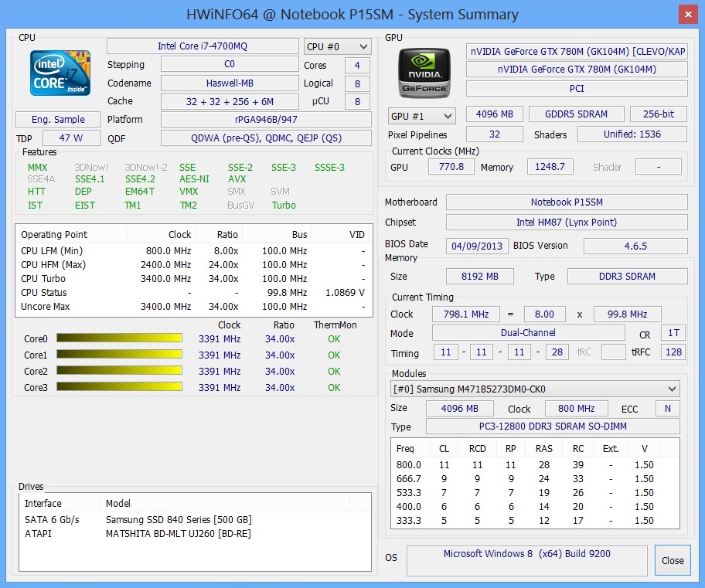Click the Cores value 4
The width and height of the screenshot is (705, 588).
tap(357, 65)
